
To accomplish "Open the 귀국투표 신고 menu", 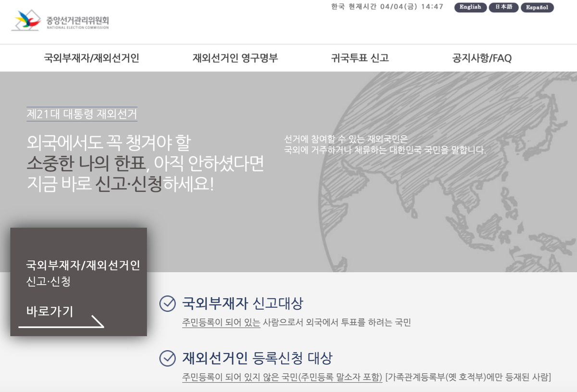I will 360,58.
